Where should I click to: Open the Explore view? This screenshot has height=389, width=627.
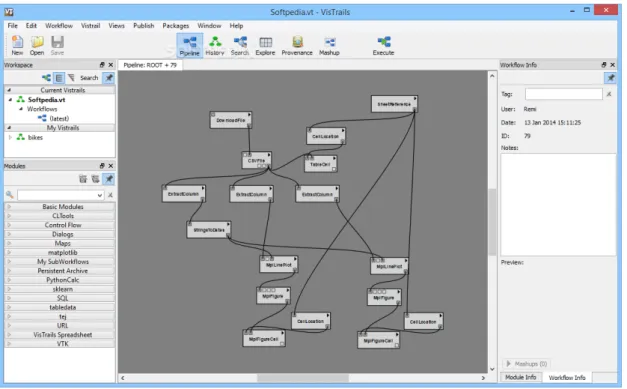pos(266,46)
